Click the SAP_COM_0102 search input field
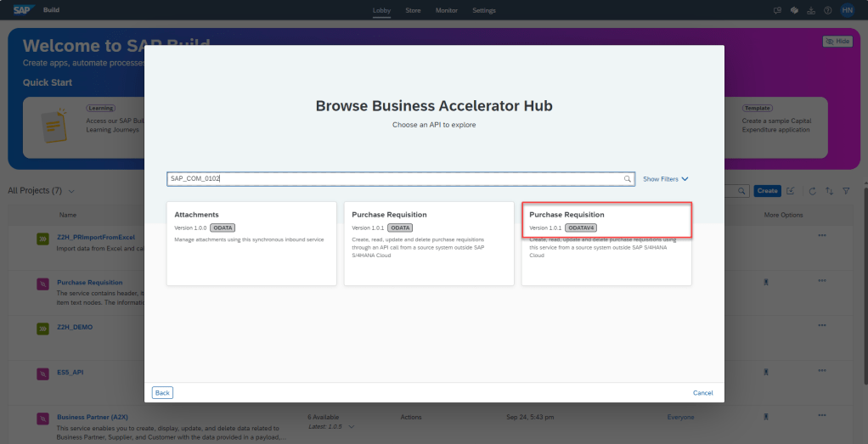868x444 pixels. click(395, 179)
